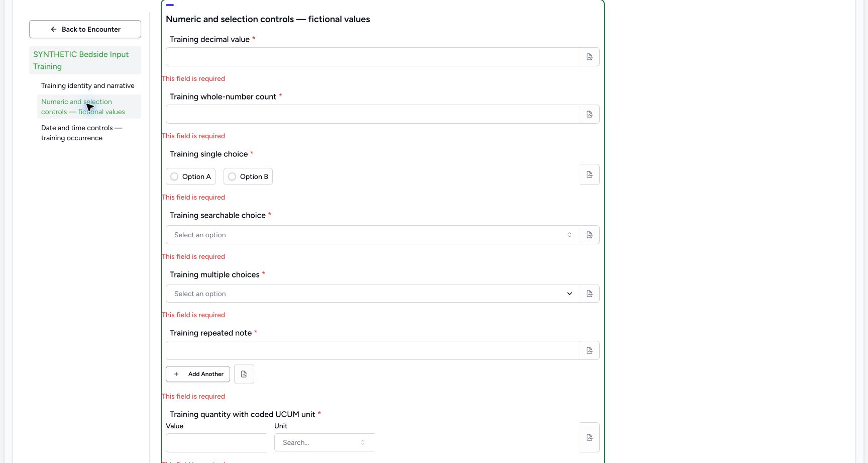This screenshot has width=868, height=463.
Task: Click note icon beside Training multiple choices
Action: tap(590, 294)
